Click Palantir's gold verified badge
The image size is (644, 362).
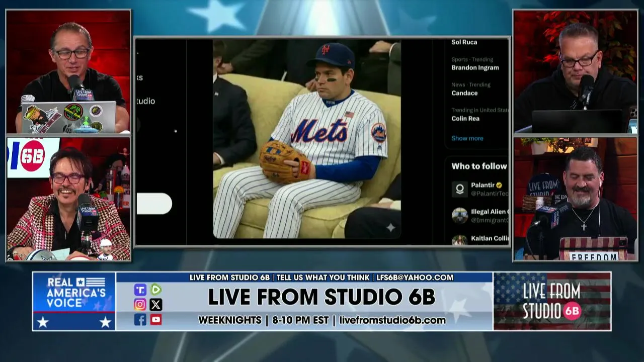pyautogui.click(x=499, y=185)
